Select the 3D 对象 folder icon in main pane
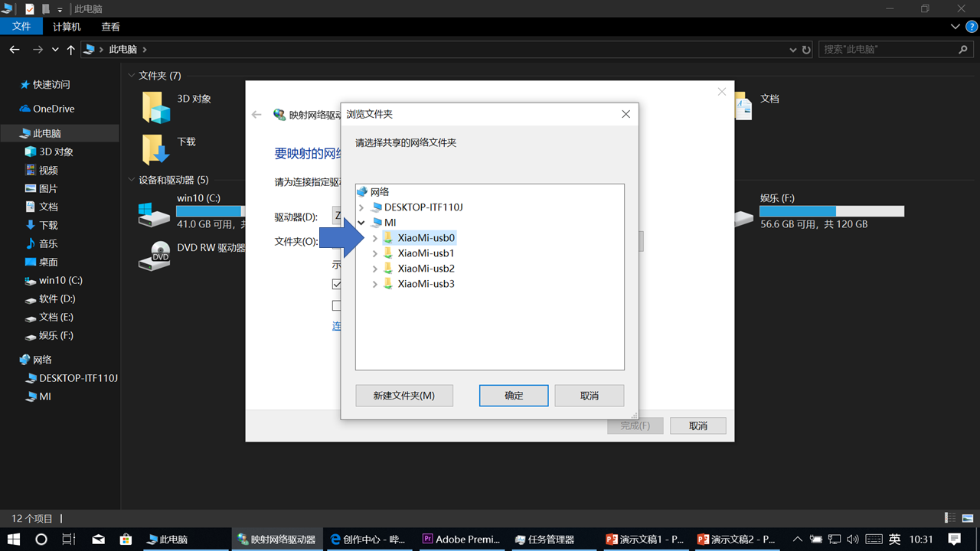Screen dimensions: 980x551 (156, 107)
